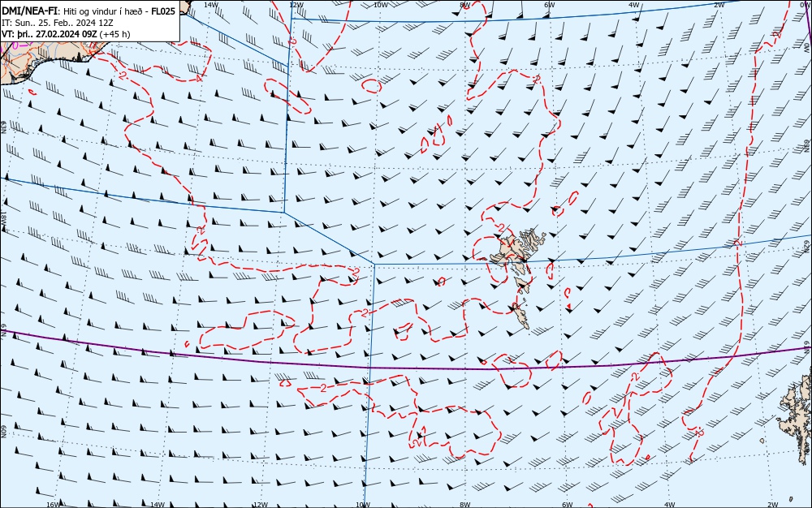Click the '18W' label on the left edge
812x508 pixels.
3,217
